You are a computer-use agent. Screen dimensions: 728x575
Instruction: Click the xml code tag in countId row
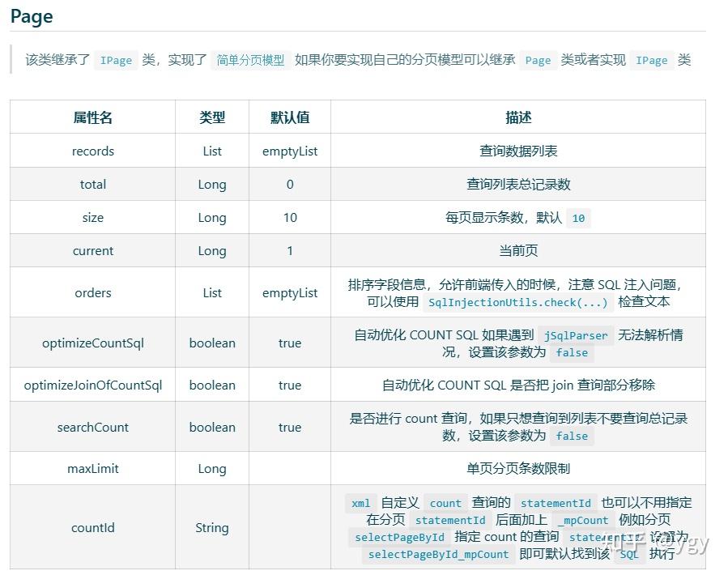point(361,503)
